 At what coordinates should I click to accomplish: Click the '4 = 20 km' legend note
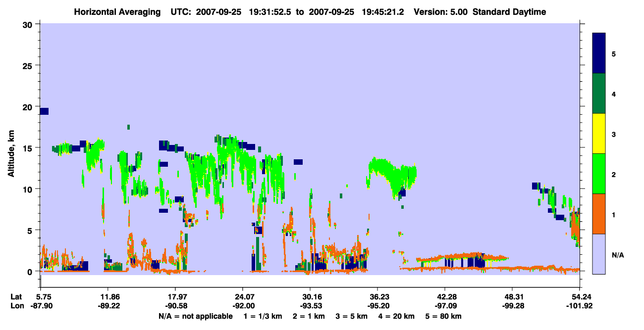pyautogui.click(x=395, y=316)
